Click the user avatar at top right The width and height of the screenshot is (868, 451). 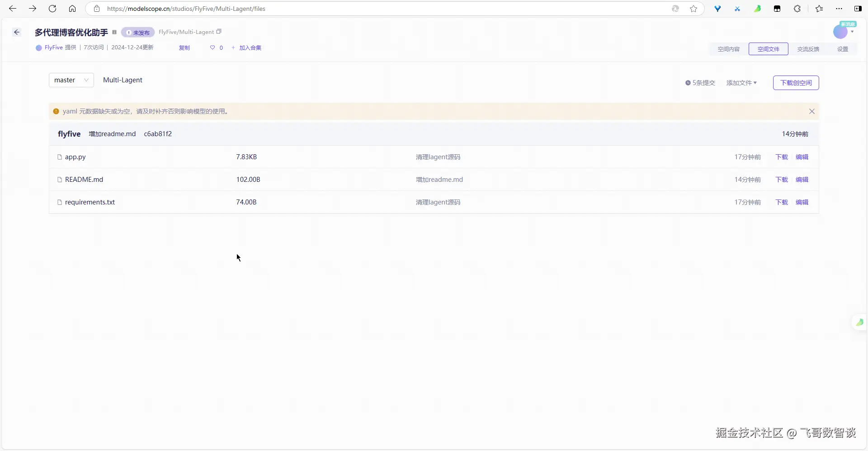[840, 32]
